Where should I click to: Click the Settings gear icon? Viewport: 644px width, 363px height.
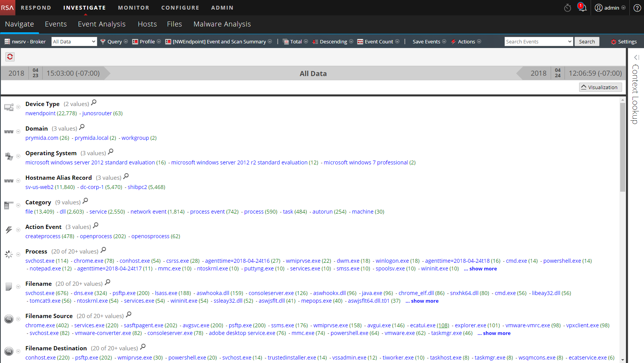coord(624,41)
